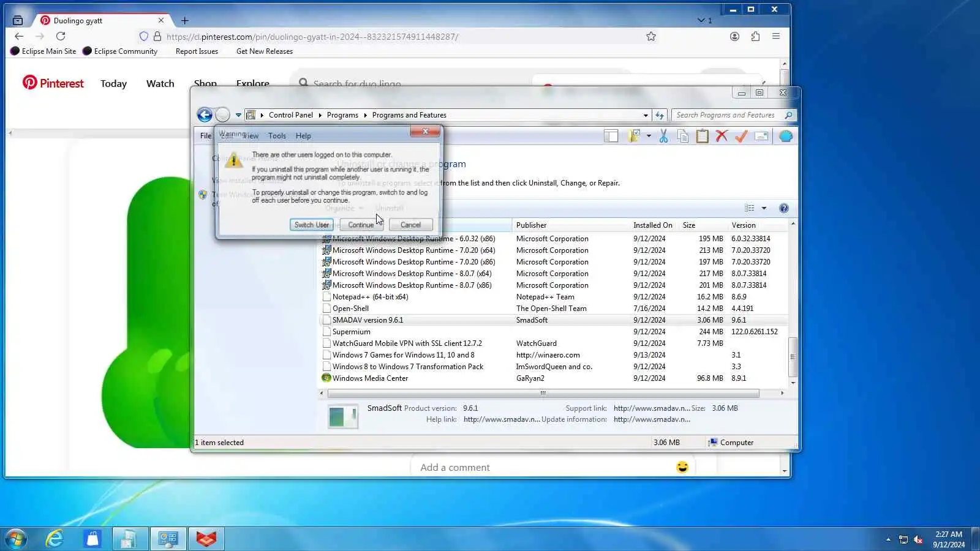Show hidden tray icons arrow
Viewport: 980px width, 551px height.
pos(888,539)
